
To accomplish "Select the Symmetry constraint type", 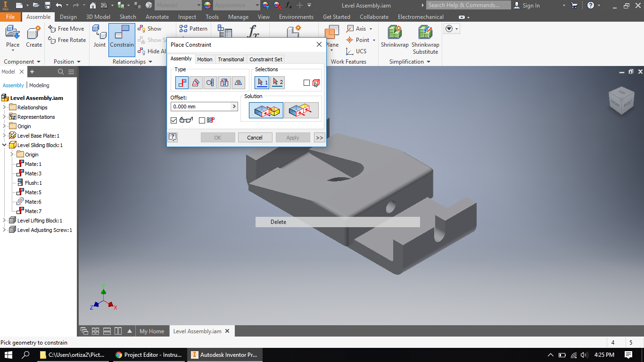I will click(238, 82).
